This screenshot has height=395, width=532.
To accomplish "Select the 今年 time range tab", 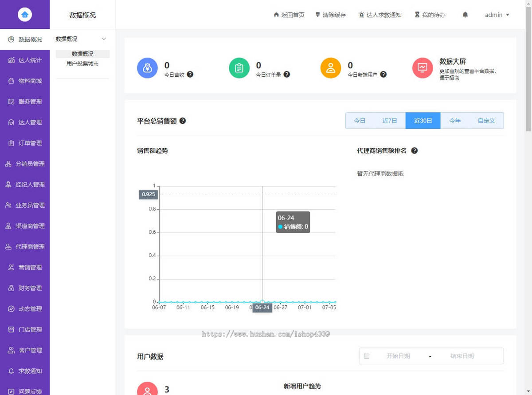I will tap(455, 120).
